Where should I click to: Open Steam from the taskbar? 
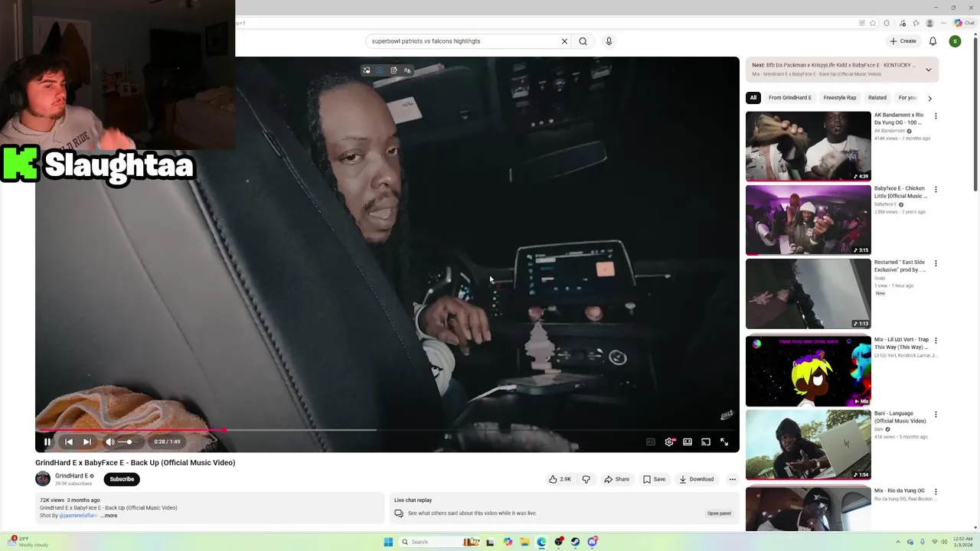click(576, 542)
